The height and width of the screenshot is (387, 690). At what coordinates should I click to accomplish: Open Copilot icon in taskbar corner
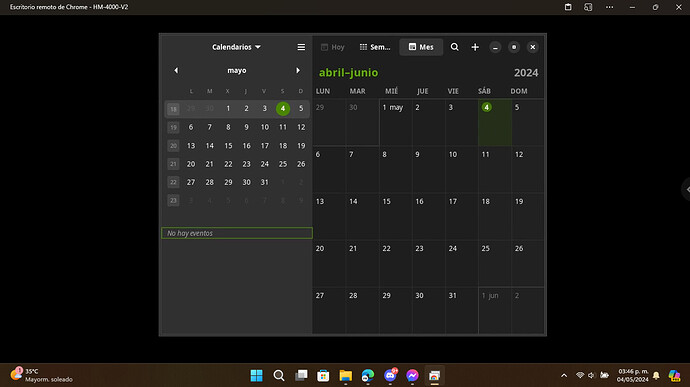(674, 376)
